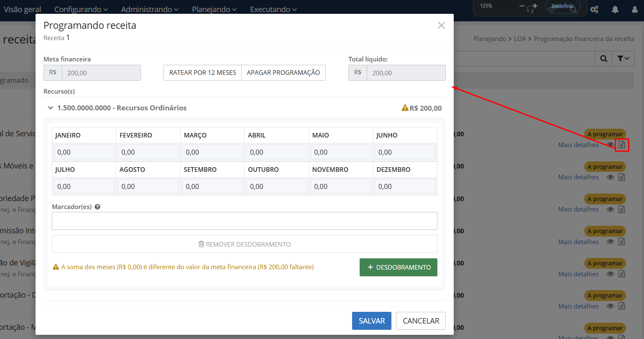Click the eye icon in the 'ão de Vigilâ' row

click(611, 274)
